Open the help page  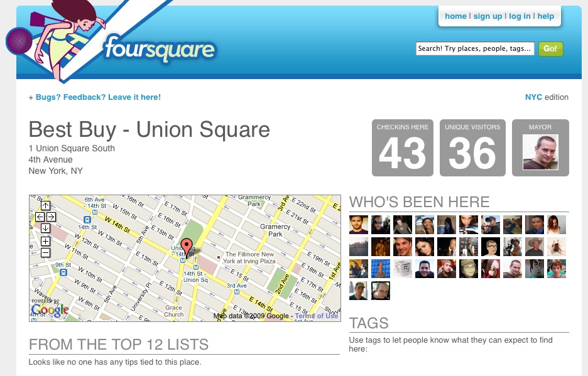pos(546,16)
